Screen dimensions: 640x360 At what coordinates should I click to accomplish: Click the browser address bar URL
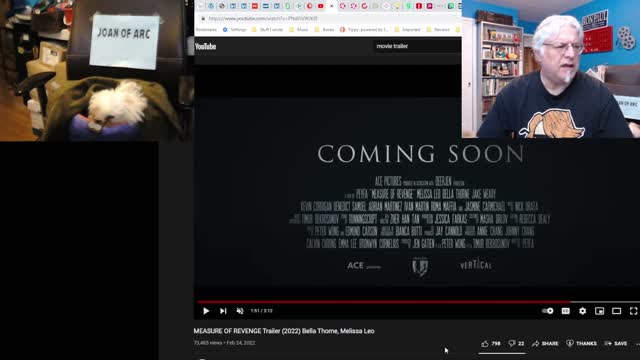click(x=263, y=18)
